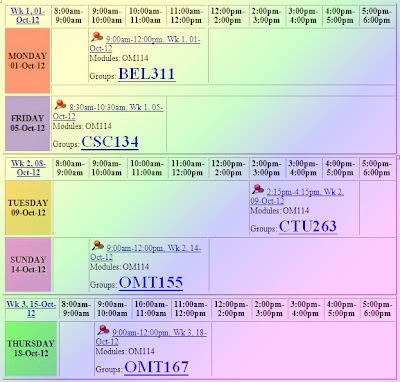
Task: Click the Week 3 3:00pm-4:00pm column header
Action: tap(305, 309)
